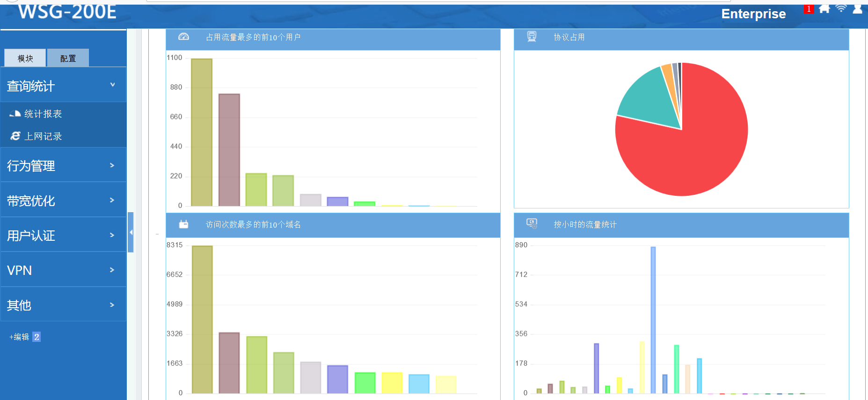Click the Wi-Fi signal icon in the header

click(x=841, y=8)
